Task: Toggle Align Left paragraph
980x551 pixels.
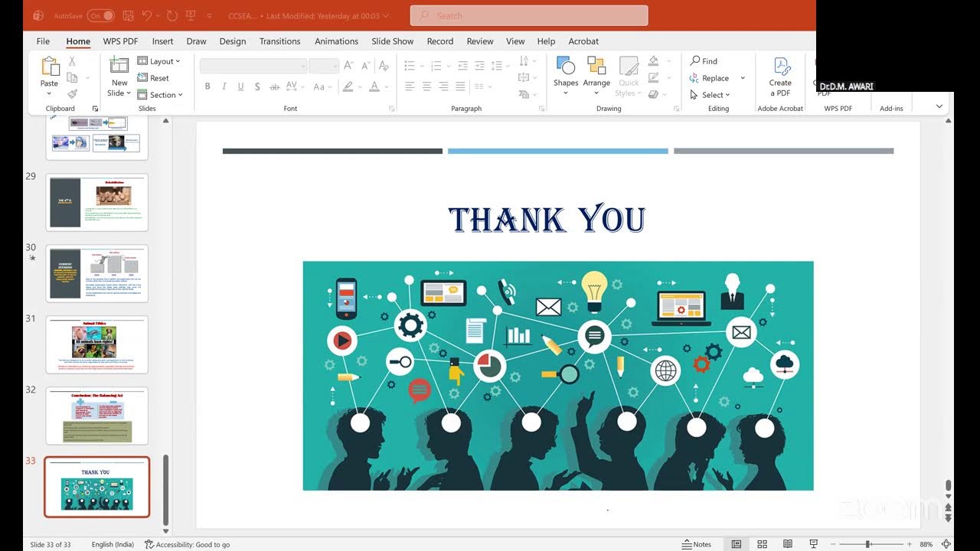Action: coord(410,86)
